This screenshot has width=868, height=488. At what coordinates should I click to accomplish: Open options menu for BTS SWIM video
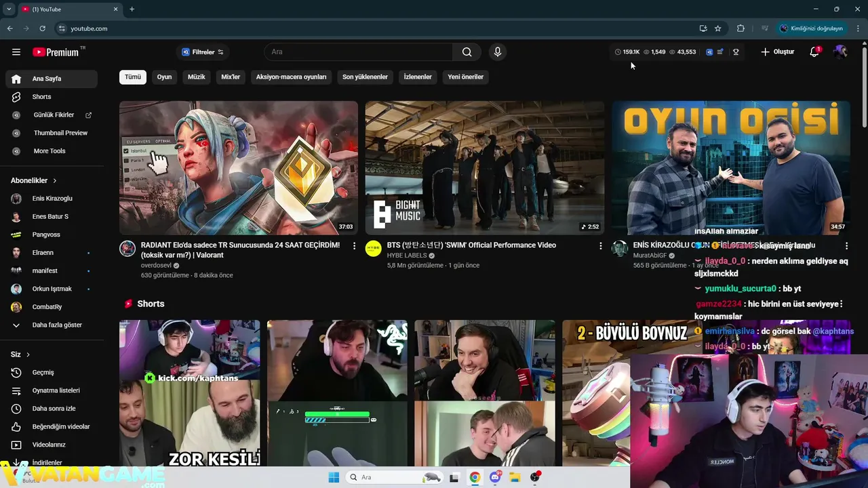[x=600, y=245]
